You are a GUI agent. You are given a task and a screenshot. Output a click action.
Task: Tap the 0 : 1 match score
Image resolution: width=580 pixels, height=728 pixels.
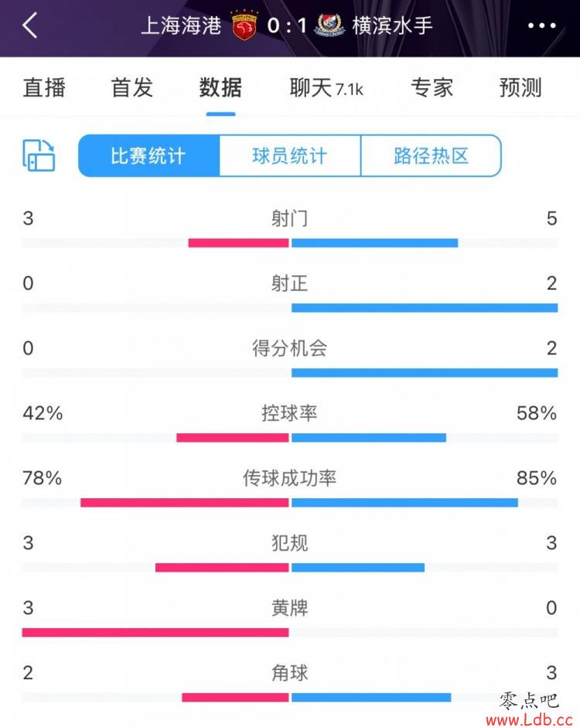click(x=287, y=26)
